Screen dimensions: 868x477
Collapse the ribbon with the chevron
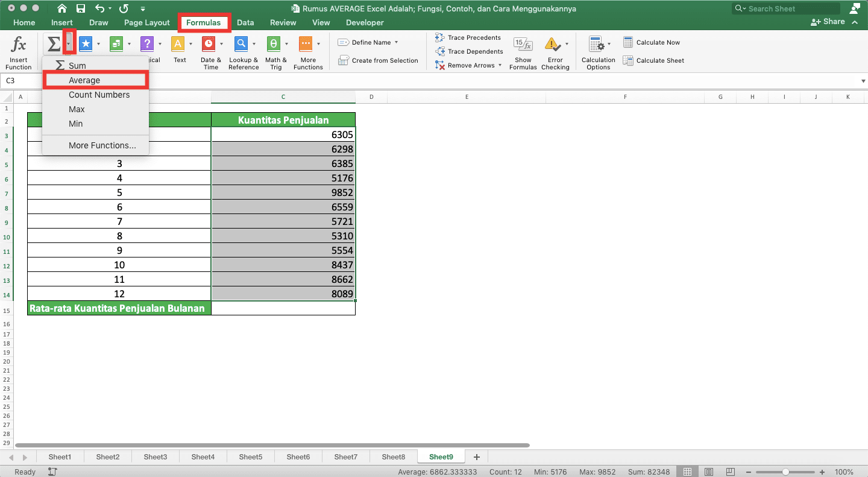coord(854,22)
